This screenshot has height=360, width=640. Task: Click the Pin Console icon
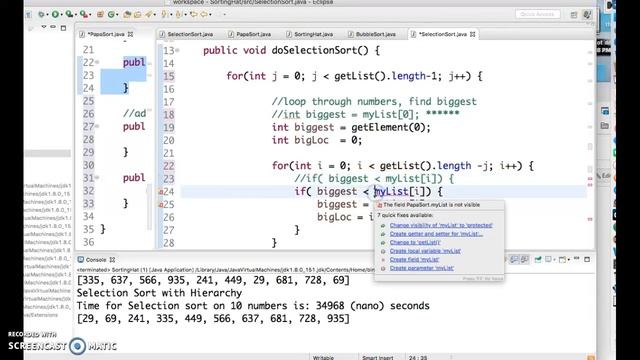(x=538, y=259)
